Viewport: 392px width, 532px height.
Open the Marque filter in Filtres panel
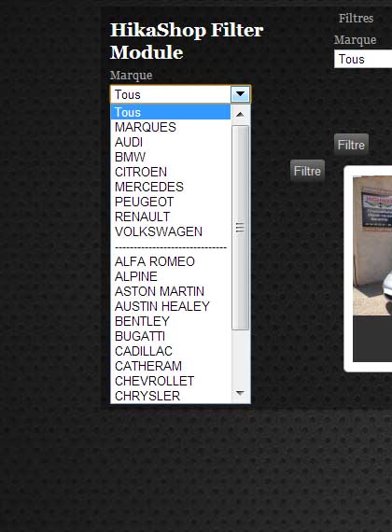pos(363,59)
